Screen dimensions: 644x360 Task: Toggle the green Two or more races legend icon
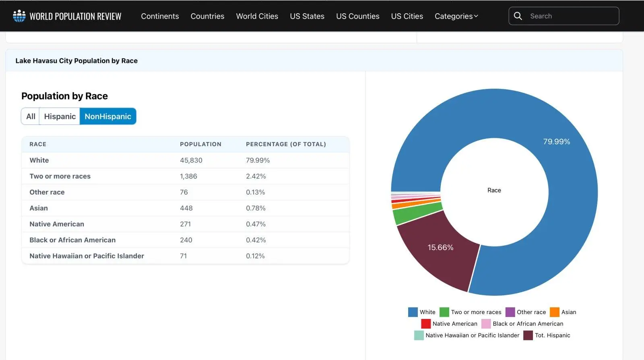(x=444, y=312)
